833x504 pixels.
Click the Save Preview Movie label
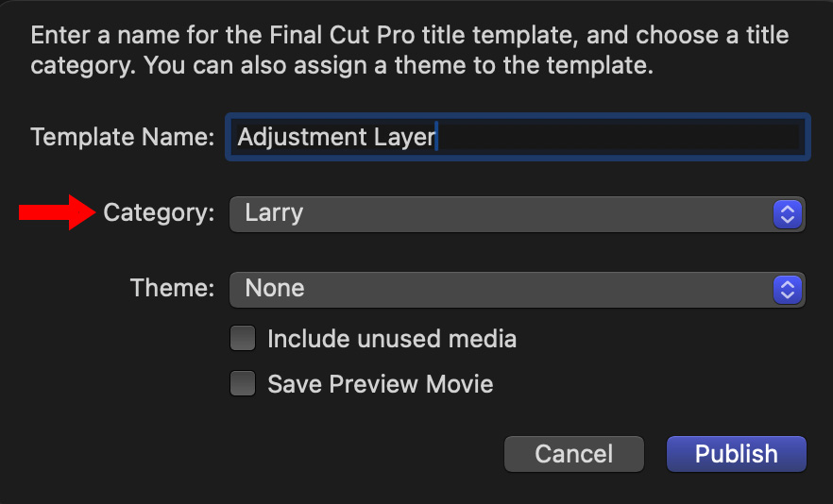(380, 384)
